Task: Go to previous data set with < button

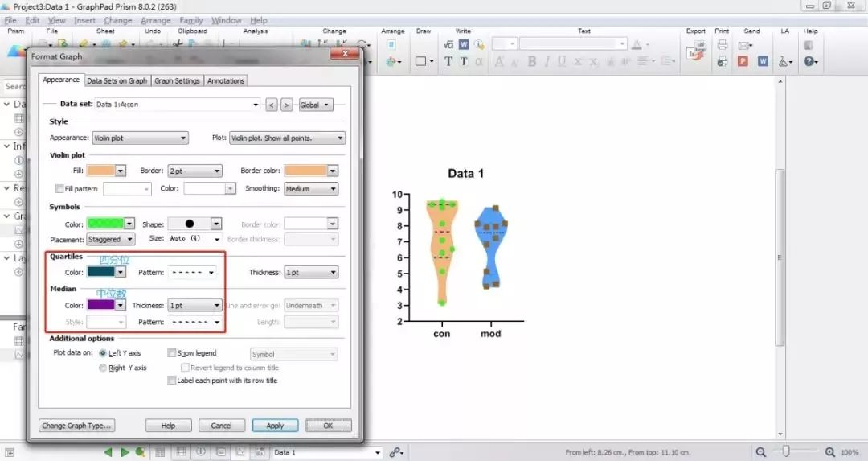Action: click(272, 105)
